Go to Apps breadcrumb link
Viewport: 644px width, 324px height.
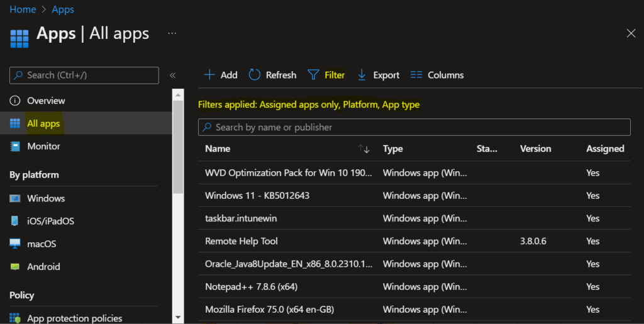(63, 9)
